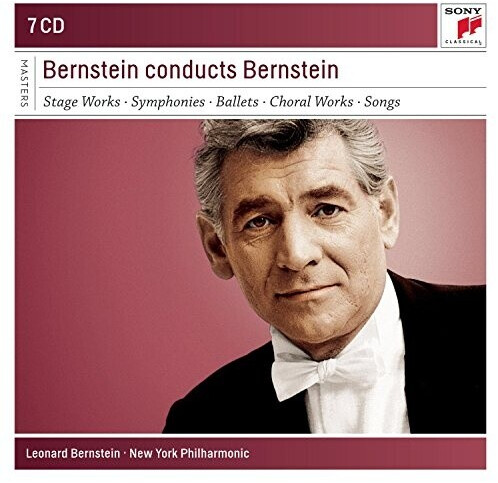Choose "Choral Works" in the subtitle line
Screen dimensions: 498x483
tap(311, 102)
